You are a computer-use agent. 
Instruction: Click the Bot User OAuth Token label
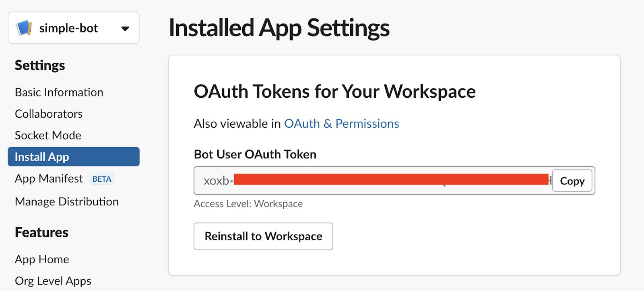coord(255,154)
